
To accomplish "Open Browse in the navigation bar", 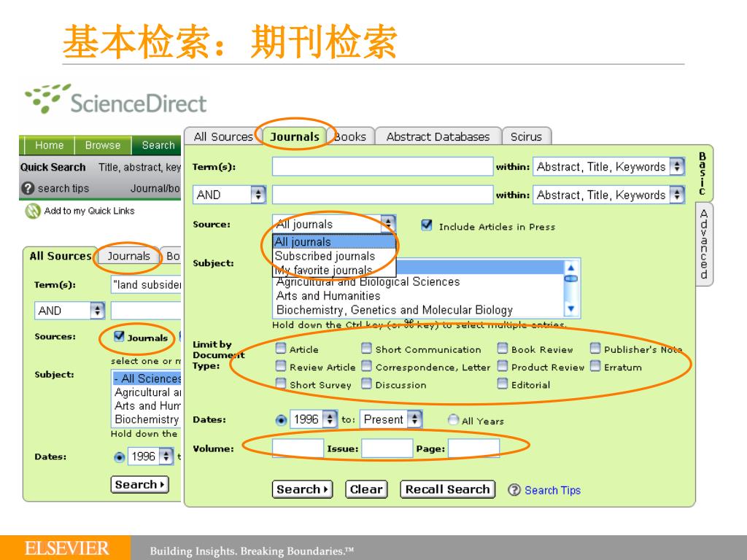I will [103, 145].
